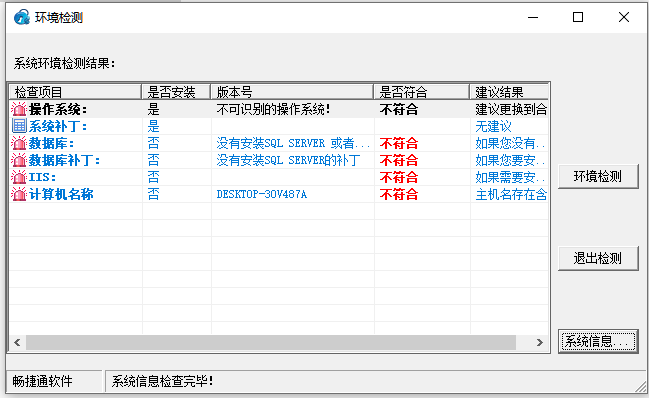
Task: Click red 不符合 in the 数据库: row
Action: tap(399, 143)
